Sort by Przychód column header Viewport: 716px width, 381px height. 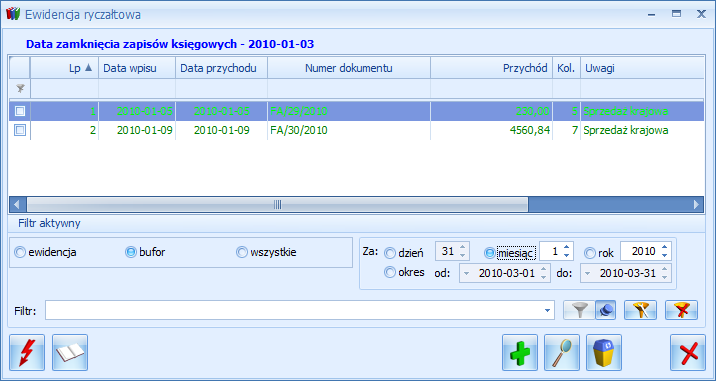(x=491, y=68)
